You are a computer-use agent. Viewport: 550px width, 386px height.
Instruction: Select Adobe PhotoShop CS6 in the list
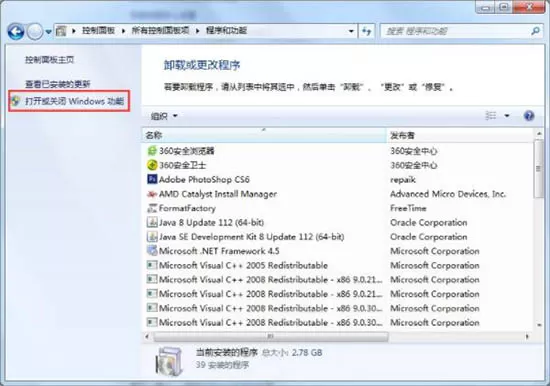coord(204,180)
